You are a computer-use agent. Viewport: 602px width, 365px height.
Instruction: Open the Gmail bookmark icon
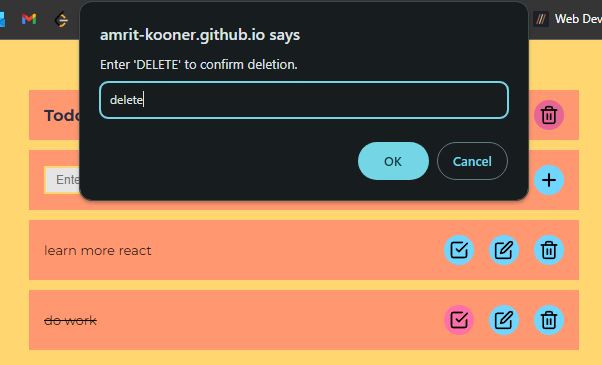29,19
